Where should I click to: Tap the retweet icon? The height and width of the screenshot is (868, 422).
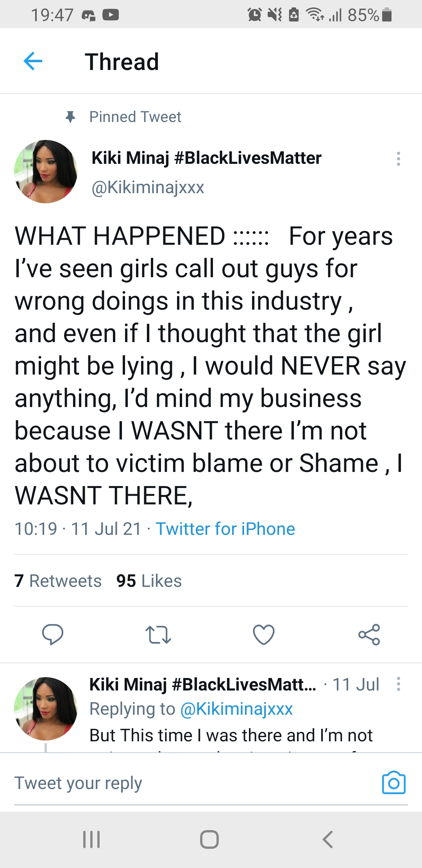[x=158, y=634]
